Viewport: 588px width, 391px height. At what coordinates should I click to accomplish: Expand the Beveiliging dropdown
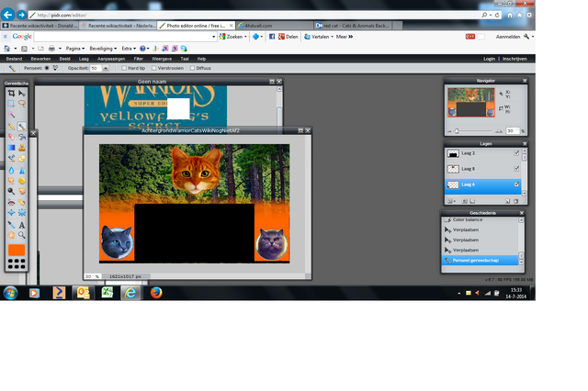[x=103, y=49]
